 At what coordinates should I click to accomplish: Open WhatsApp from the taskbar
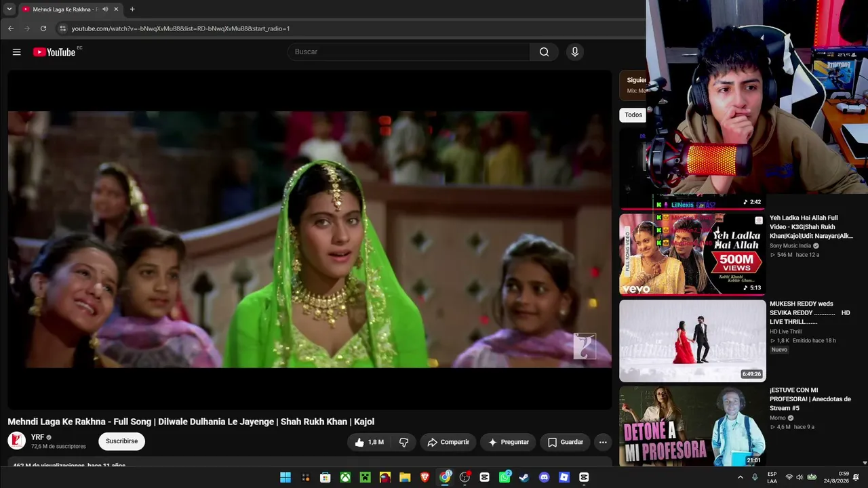505,478
